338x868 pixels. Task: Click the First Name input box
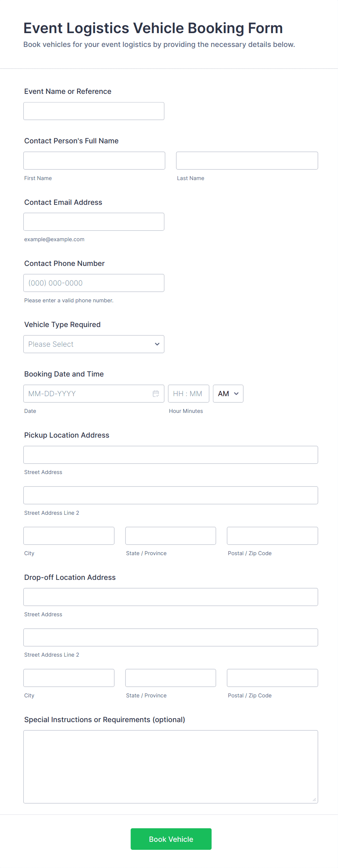(94, 160)
